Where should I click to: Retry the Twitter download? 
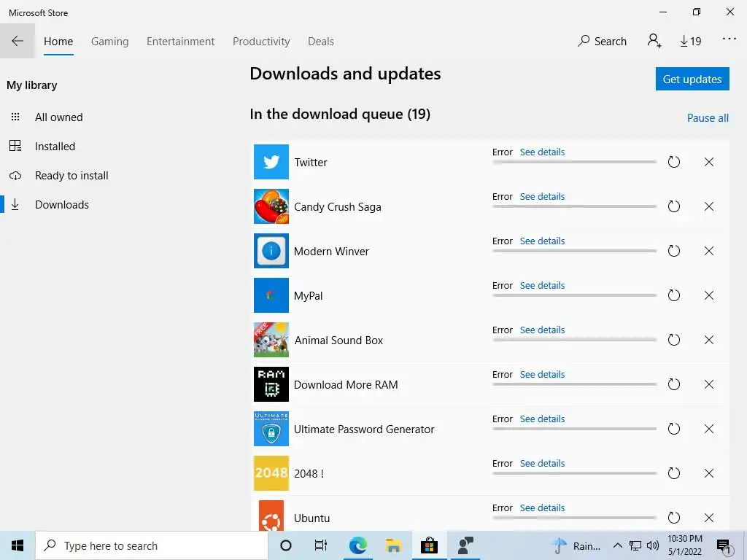coord(673,162)
